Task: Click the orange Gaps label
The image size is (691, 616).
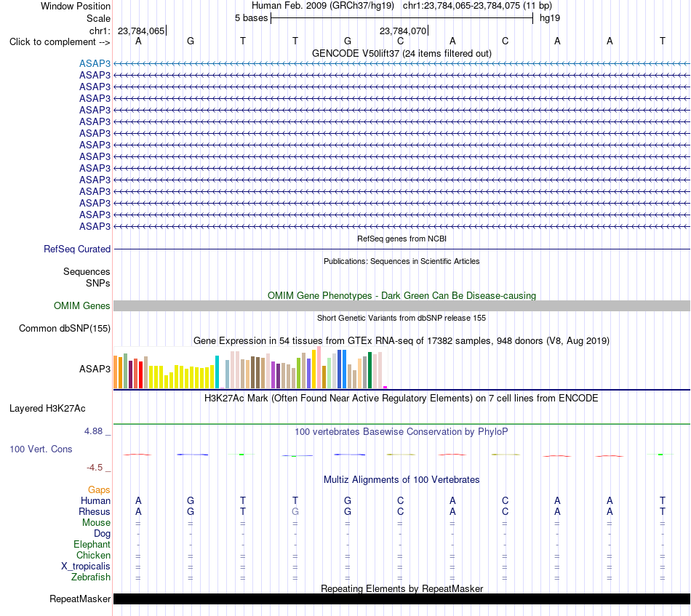Action: point(99,490)
